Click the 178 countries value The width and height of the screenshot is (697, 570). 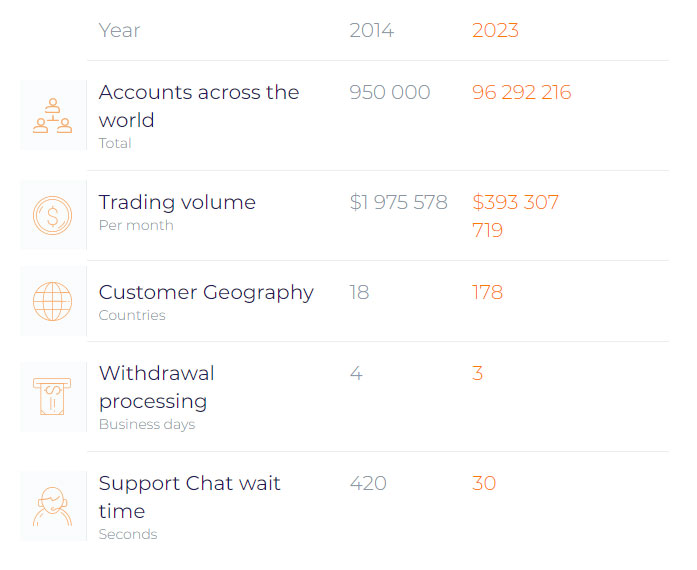(487, 293)
